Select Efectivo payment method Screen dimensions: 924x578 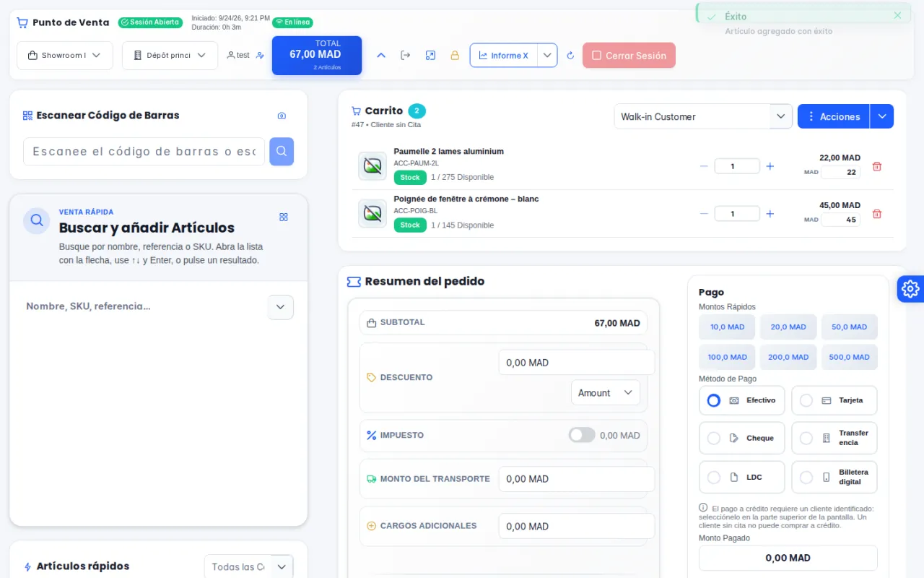click(741, 400)
